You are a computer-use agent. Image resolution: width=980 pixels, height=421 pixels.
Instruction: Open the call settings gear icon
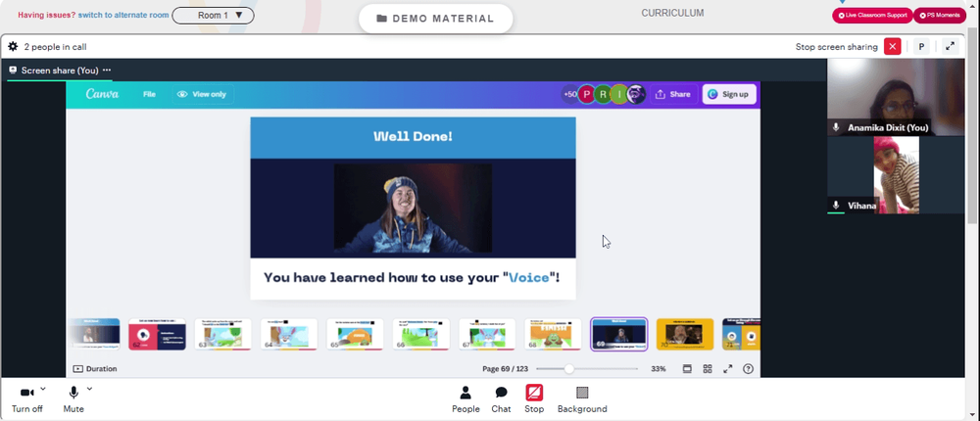pos(13,47)
